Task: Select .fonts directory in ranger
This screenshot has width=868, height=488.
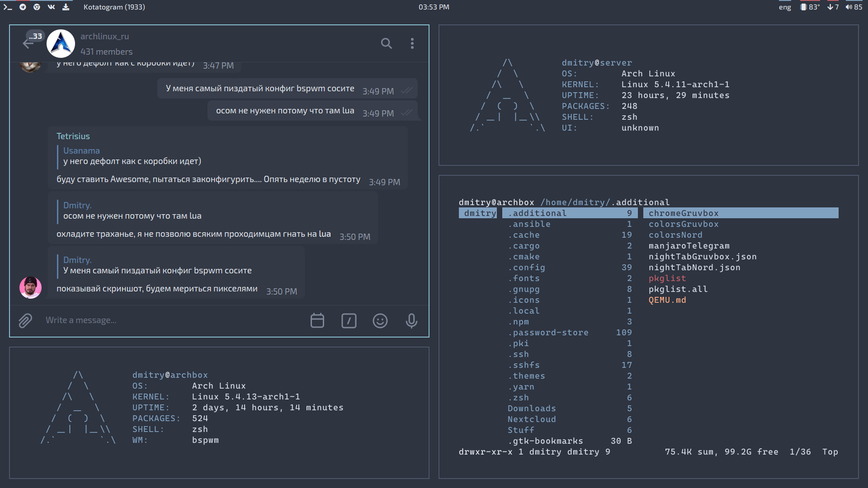Action: [x=570, y=278]
